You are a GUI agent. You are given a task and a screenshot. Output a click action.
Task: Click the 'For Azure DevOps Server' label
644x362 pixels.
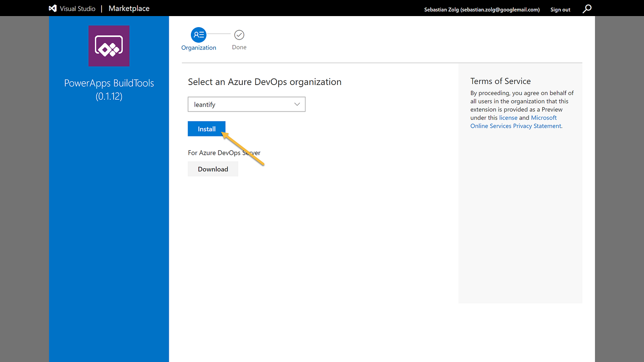tap(224, 153)
